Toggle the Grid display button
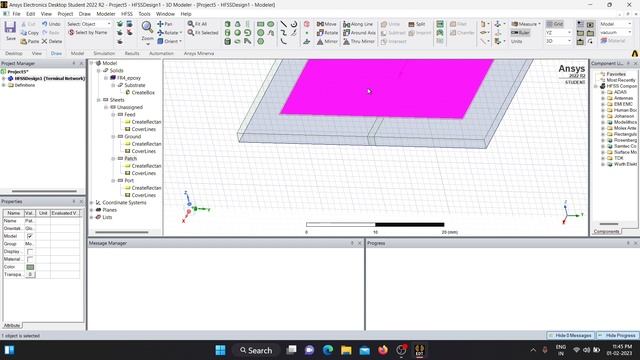The image size is (640, 360). coord(555,24)
